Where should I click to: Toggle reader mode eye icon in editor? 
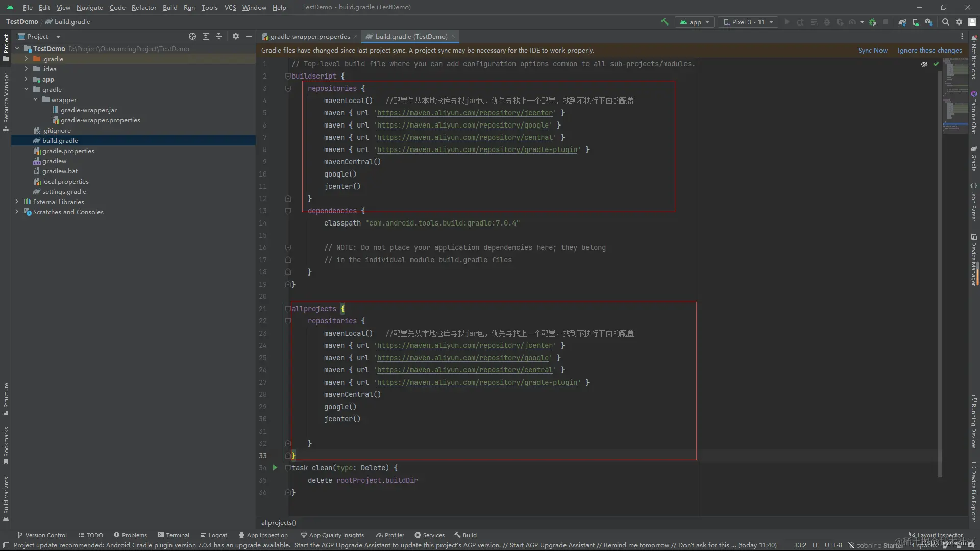click(924, 64)
